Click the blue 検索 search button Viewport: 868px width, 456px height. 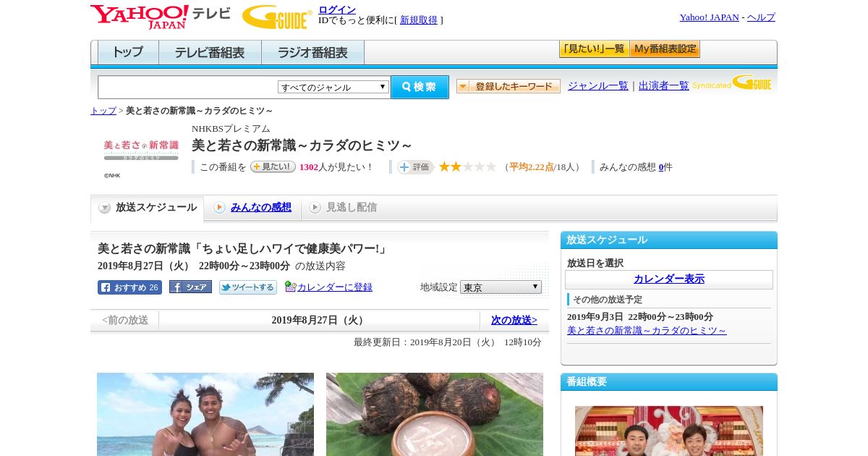pyautogui.click(x=420, y=87)
